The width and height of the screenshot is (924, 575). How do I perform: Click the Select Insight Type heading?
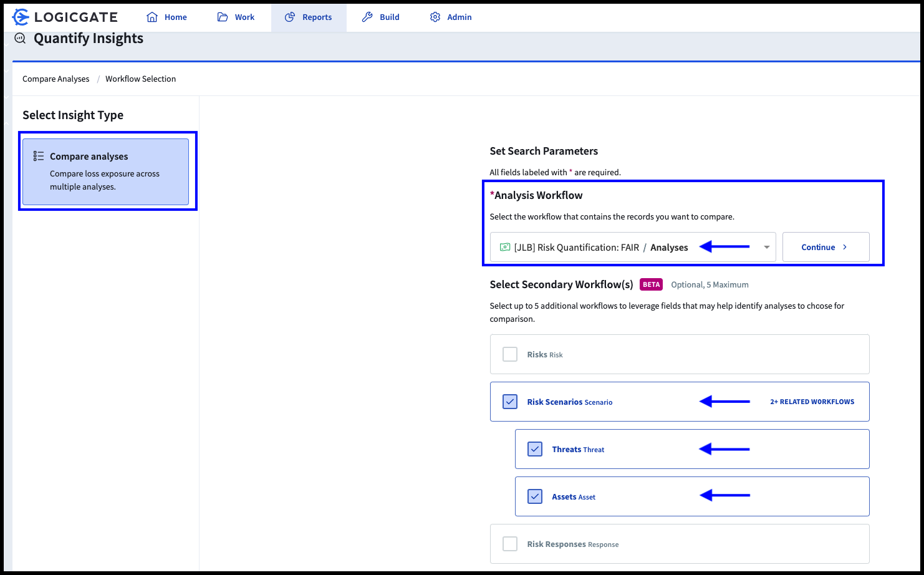pos(73,115)
